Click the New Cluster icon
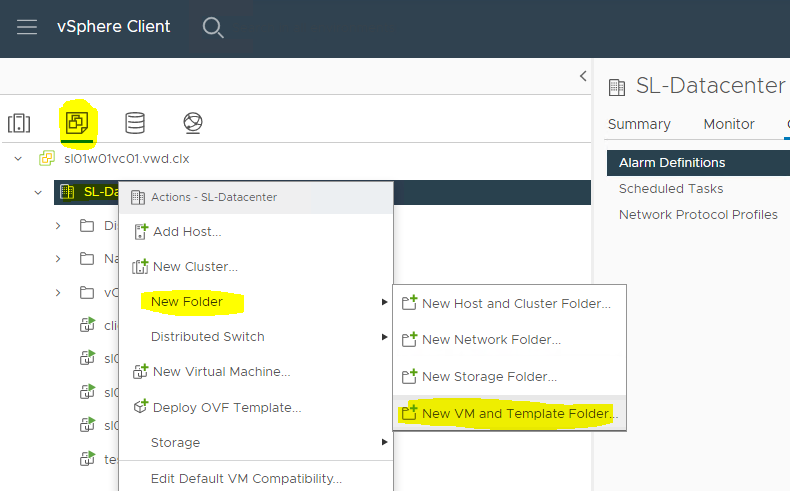790x491 pixels. [x=140, y=266]
